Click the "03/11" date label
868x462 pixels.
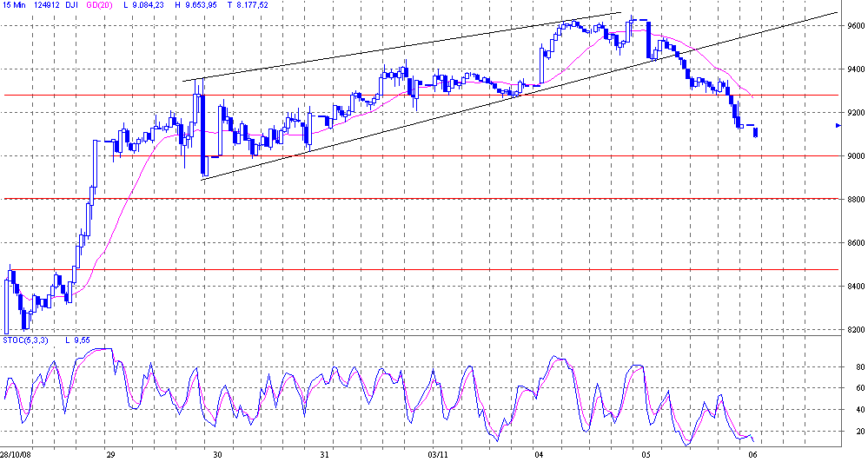click(x=438, y=455)
